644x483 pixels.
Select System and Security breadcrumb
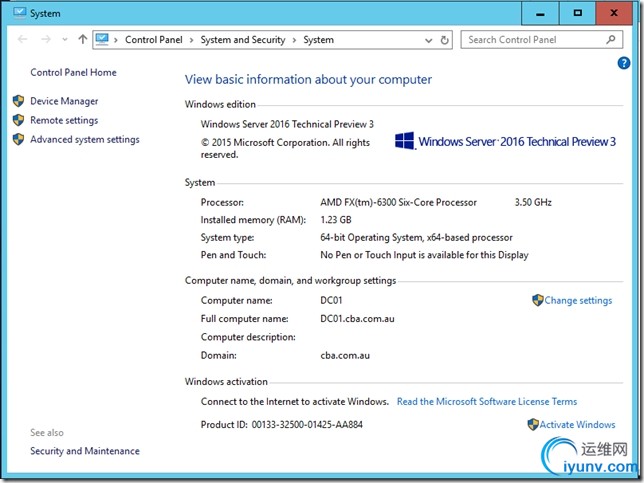[243, 40]
